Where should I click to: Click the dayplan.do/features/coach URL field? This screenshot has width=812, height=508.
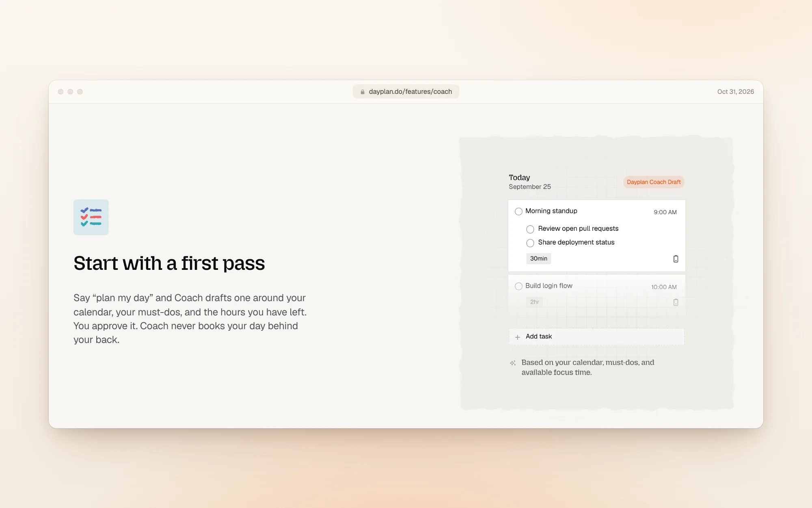pos(406,91)
